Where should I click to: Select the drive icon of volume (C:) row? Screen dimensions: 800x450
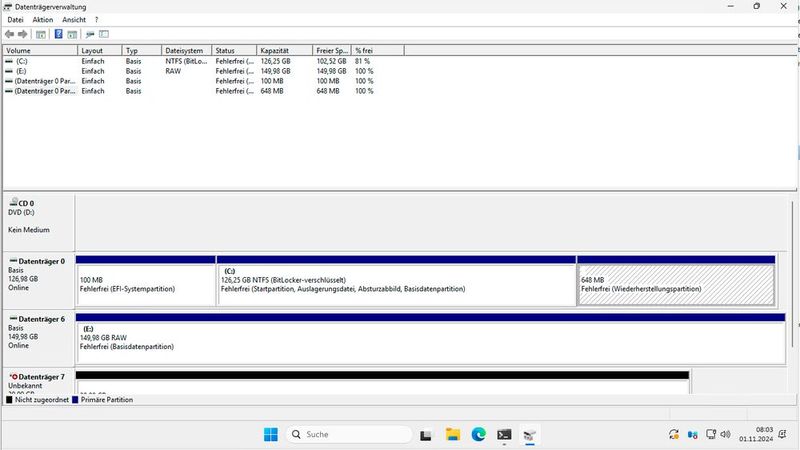pyautogui.click(x=9, y=61)
